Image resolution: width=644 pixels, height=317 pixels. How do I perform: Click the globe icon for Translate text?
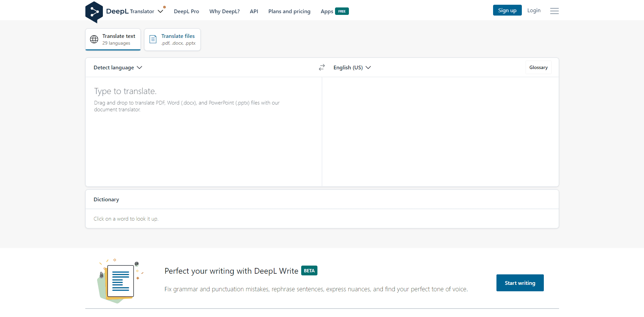(94, 40)
